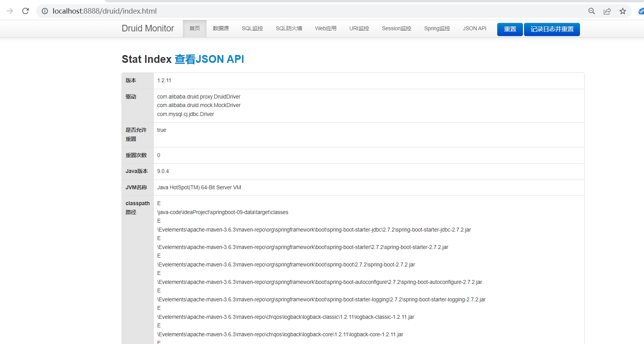Click the spring-boot-2.7.2.jar classpath entry
Viewport: 644px width, 344px height.
coord(286,264)
